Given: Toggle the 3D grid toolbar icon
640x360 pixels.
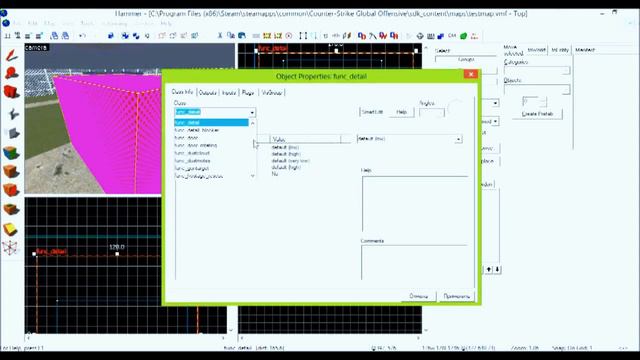Looking at the screenshot, I should point(18,36).
